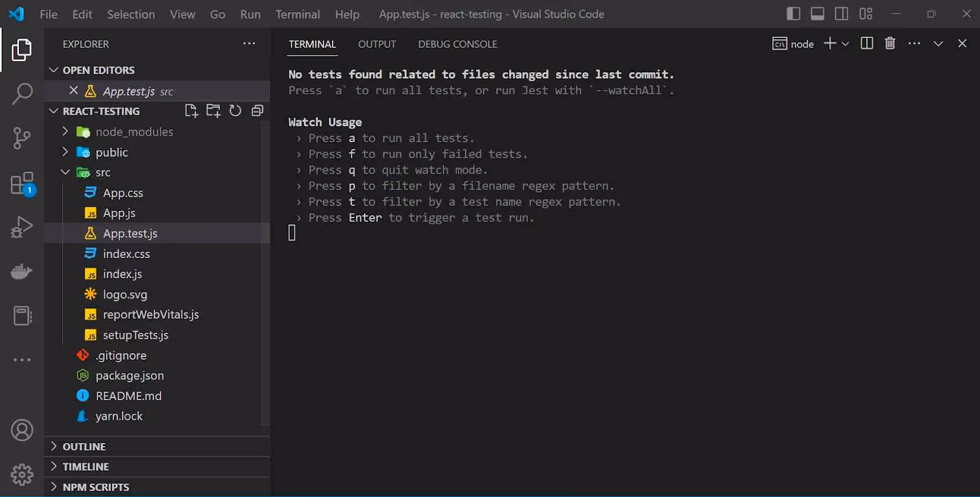Open the Edit menu
Image resolution: width=980 pixels, height=497 pixels.
(x=82, y=14)
